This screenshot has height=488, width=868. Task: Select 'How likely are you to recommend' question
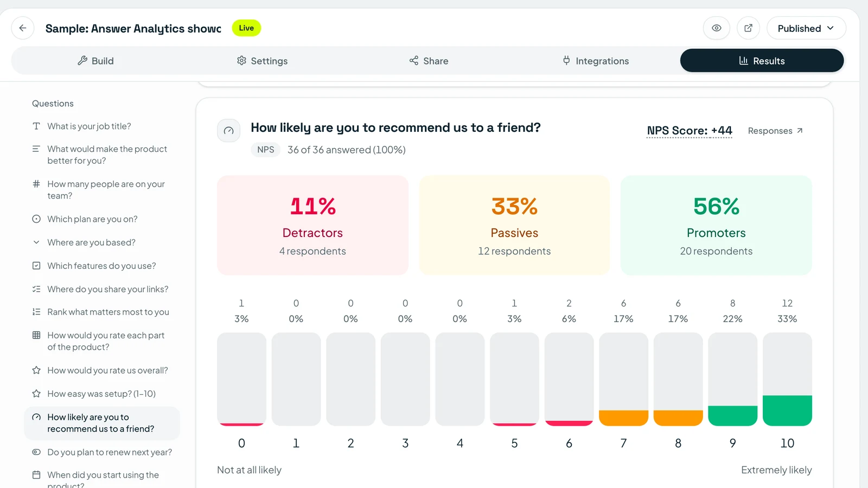tap(102, 423)
